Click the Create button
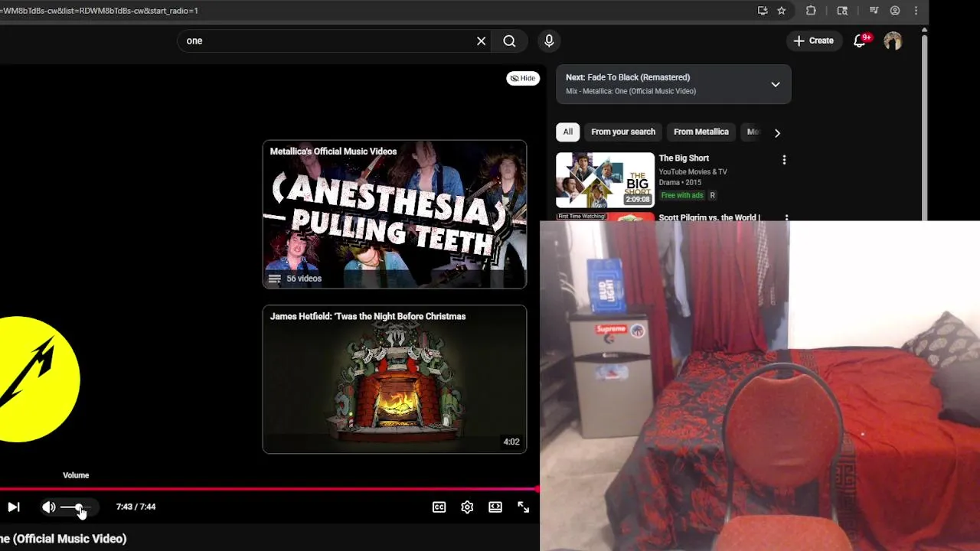 (x=814, y=41)
